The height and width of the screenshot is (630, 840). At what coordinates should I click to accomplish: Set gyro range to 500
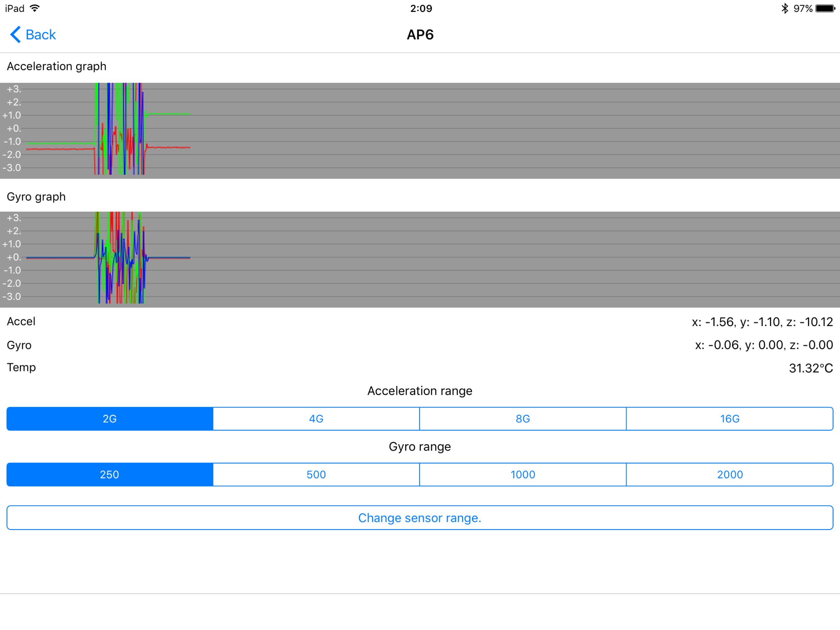tap(316, 475)
